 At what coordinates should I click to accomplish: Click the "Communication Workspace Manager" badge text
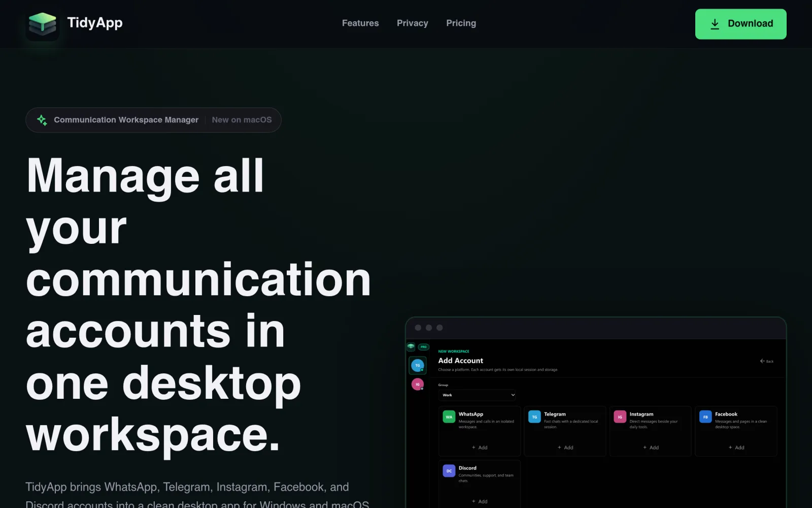coord(126,120)
